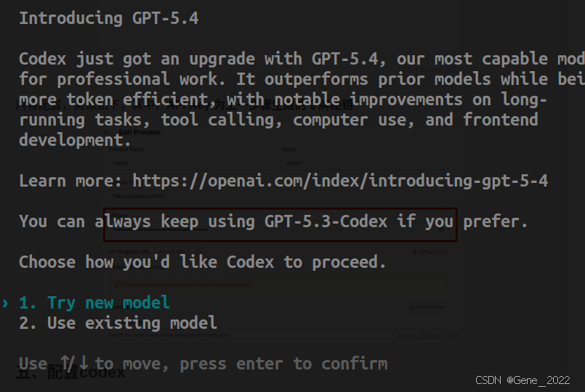Open the openai.com introducing-gpt-5-4 link
Viewport: 585px width, 392px height.
[340, 181]
